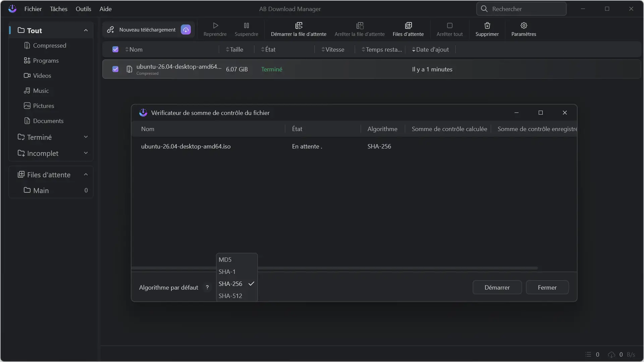Focus the Rechercher search field

coord(522,9)
